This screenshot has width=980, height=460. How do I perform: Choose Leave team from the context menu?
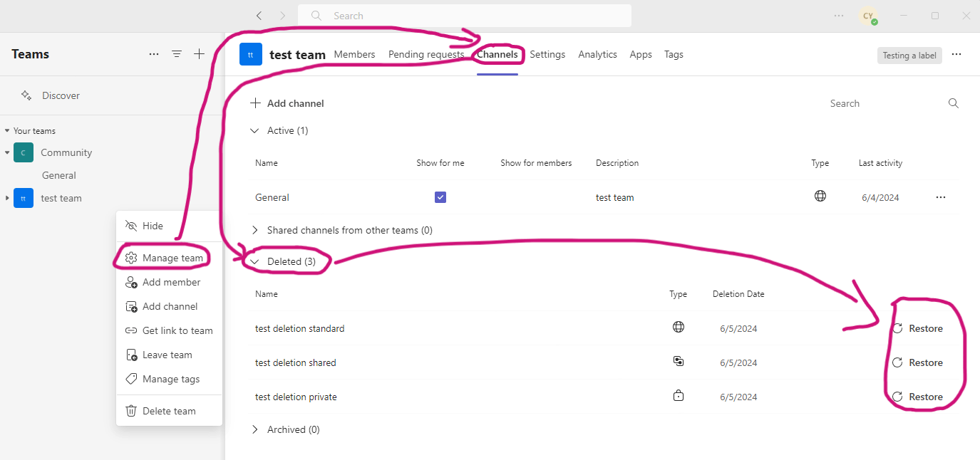pos(169,355)
